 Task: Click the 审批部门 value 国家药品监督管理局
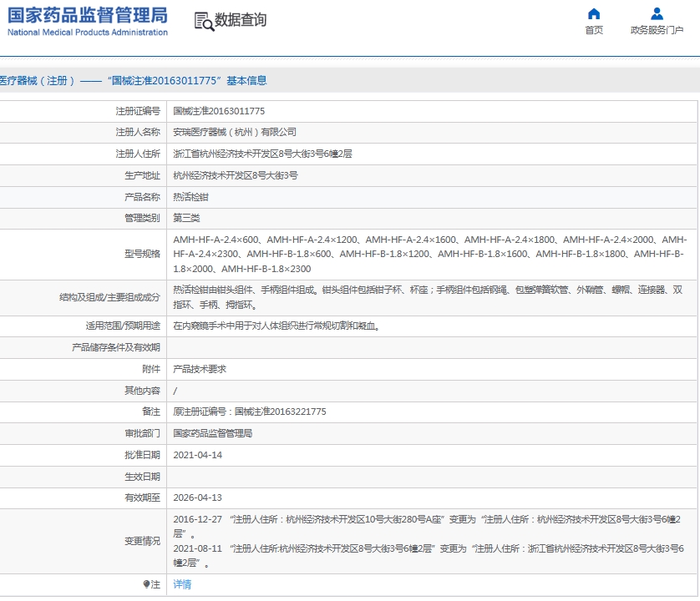click(212, 433)
